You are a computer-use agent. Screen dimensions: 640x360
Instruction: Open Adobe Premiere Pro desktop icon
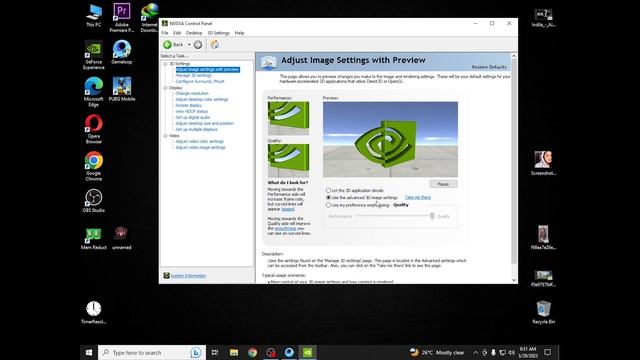click(122, 18)
